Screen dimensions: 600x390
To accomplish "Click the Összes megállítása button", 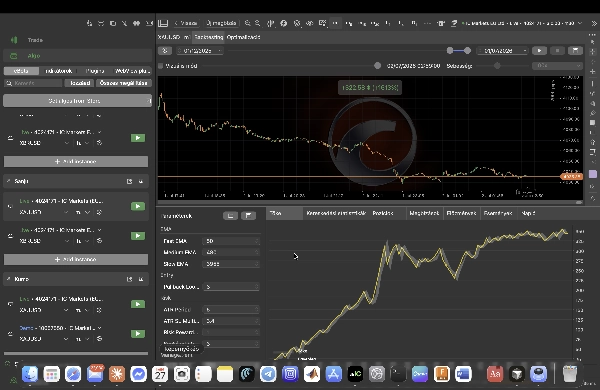I will point(124,83).
